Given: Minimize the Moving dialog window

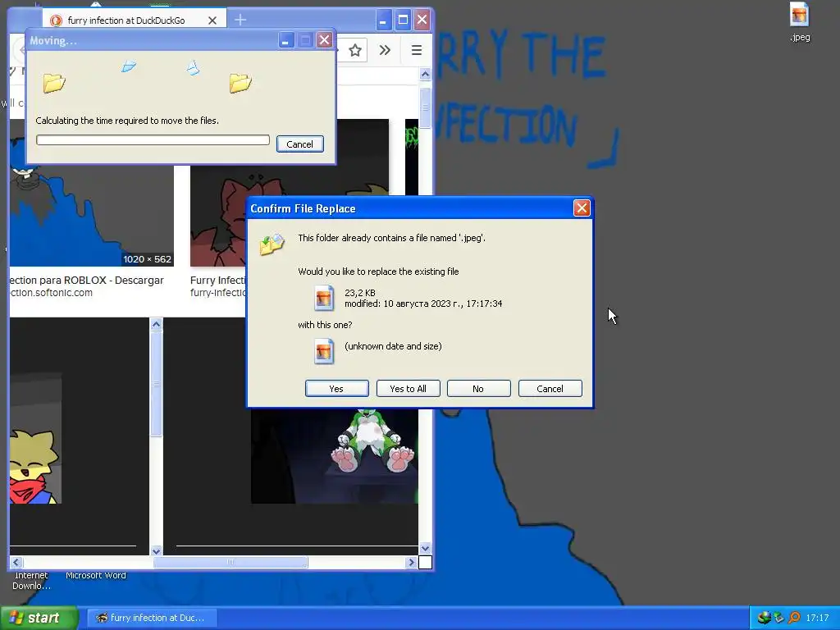Looking at the screenshot, I should [x=286, y=40].
